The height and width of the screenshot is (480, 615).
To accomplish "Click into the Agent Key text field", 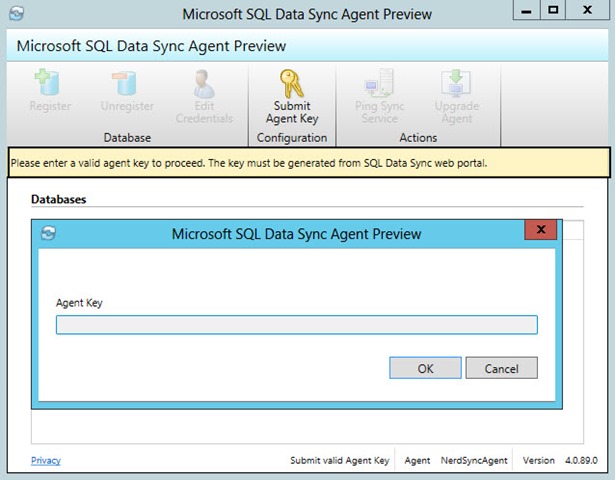I will (x=297, y=325).
